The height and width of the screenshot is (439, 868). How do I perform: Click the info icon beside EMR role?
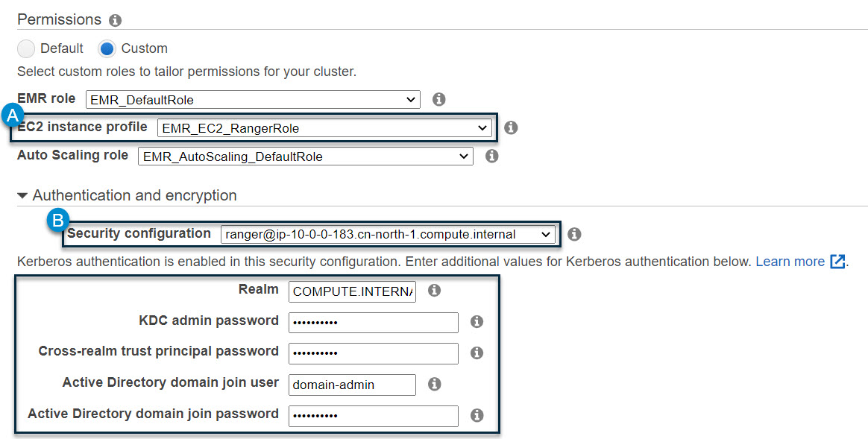(x=439, y=99)
